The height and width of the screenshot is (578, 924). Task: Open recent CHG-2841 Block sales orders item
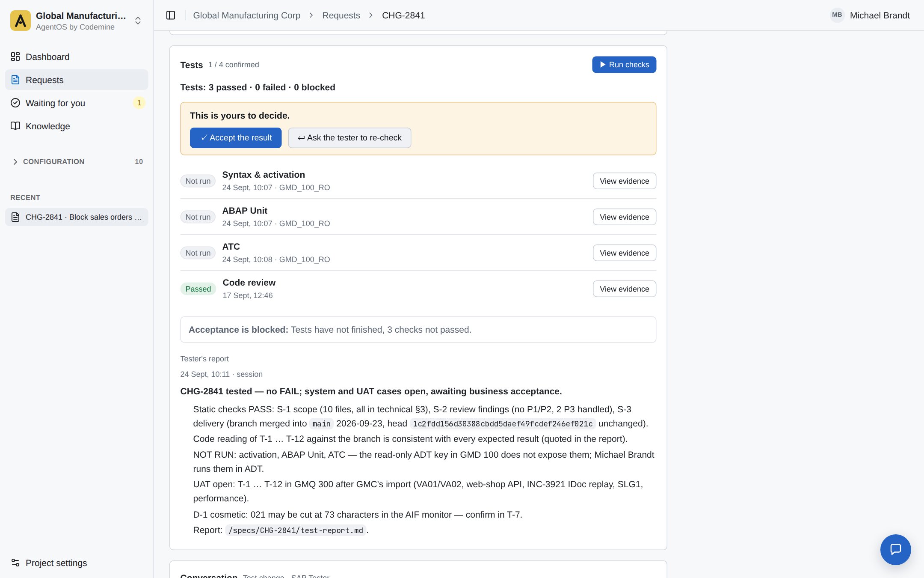click(77, 217)
